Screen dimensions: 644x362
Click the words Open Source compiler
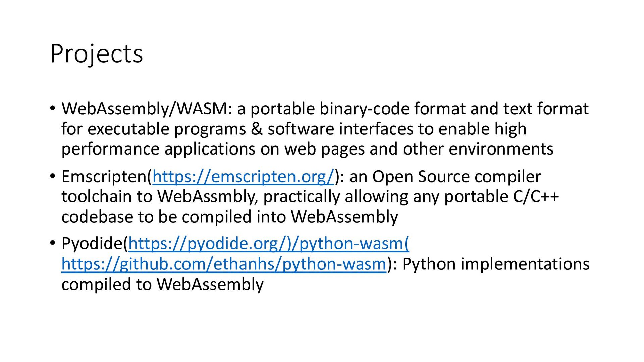457,177
